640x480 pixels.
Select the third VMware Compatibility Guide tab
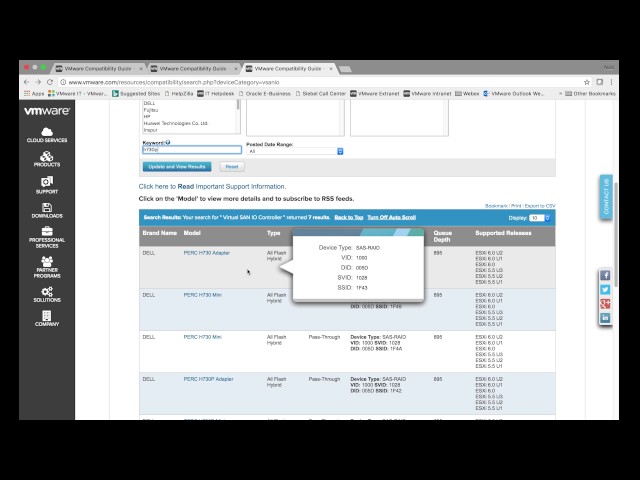pyautogui.click(x=289, y=69)
